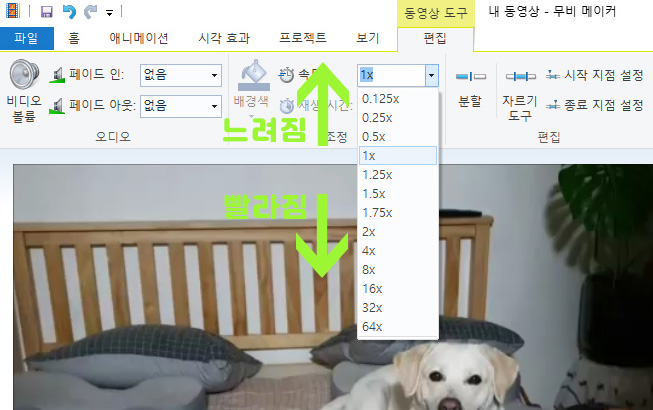This screenshot has width=653, height=410.
Task: Switch to the 시각 효과 tab
Action: click(224, 38)
